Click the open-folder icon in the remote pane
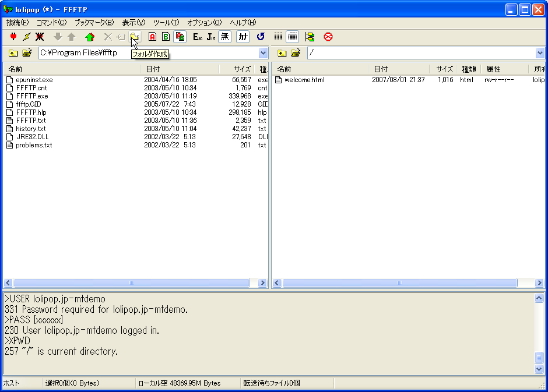The height and width of the screenshot is (392, 548). [296, 53]
